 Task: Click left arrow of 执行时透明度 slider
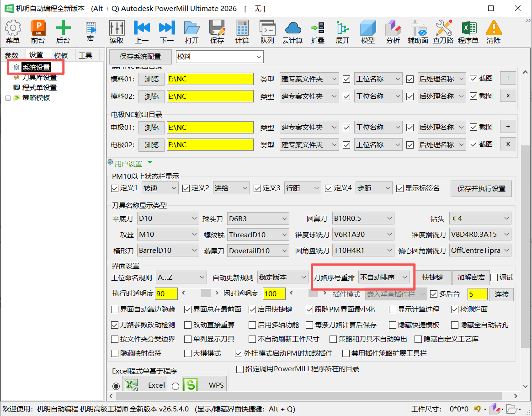(x=184, y=293)
